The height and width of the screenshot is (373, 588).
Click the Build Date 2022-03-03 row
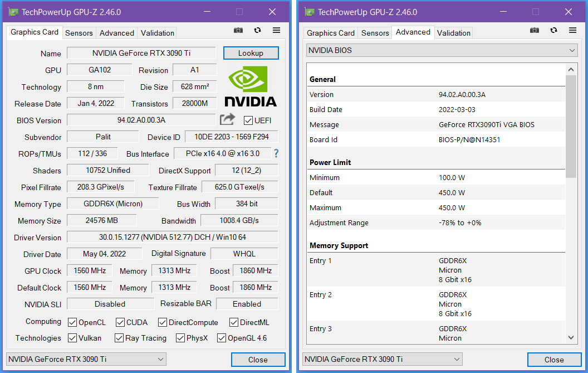click(437, 109)
